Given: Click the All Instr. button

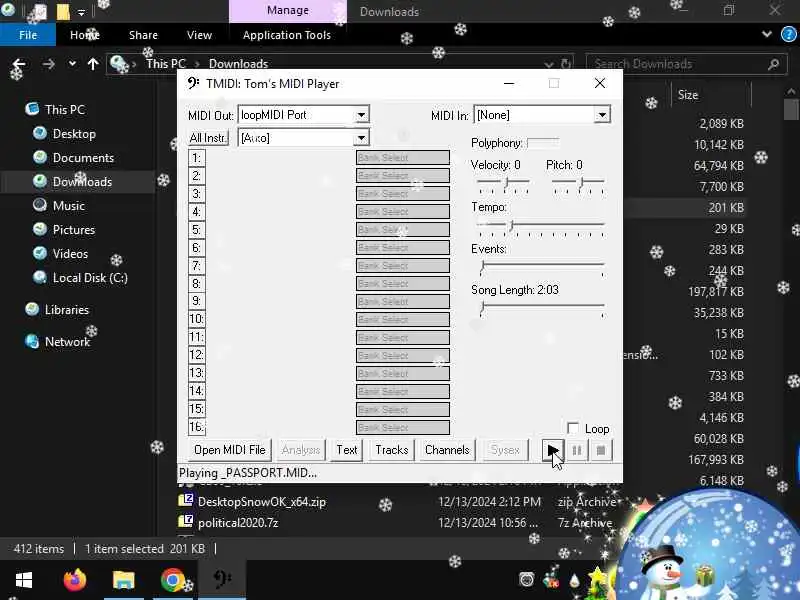Looking at the screenshot, I should pos(208,138).
